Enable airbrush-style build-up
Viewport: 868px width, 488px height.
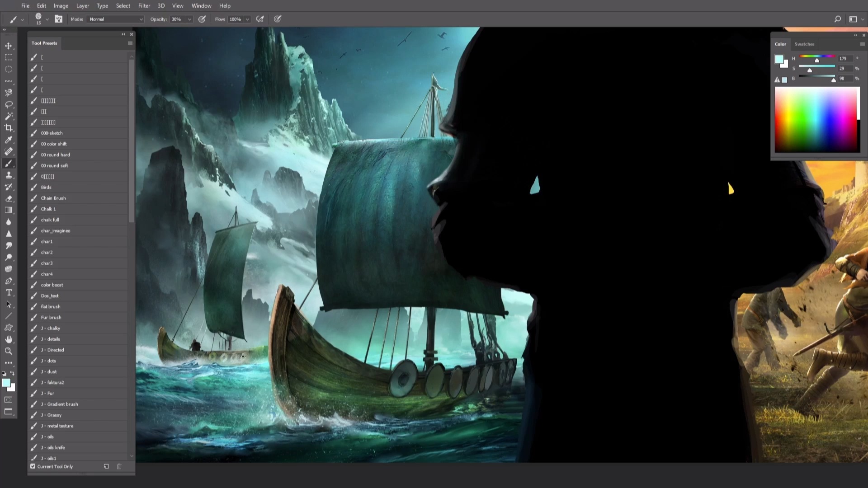click(x=260, y=19)
